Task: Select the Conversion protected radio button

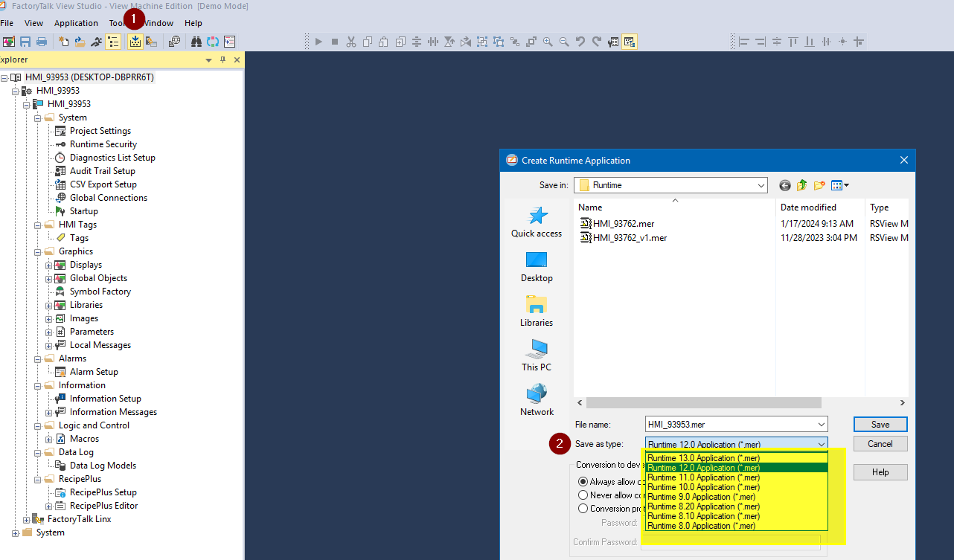Action: coord(583,509)
